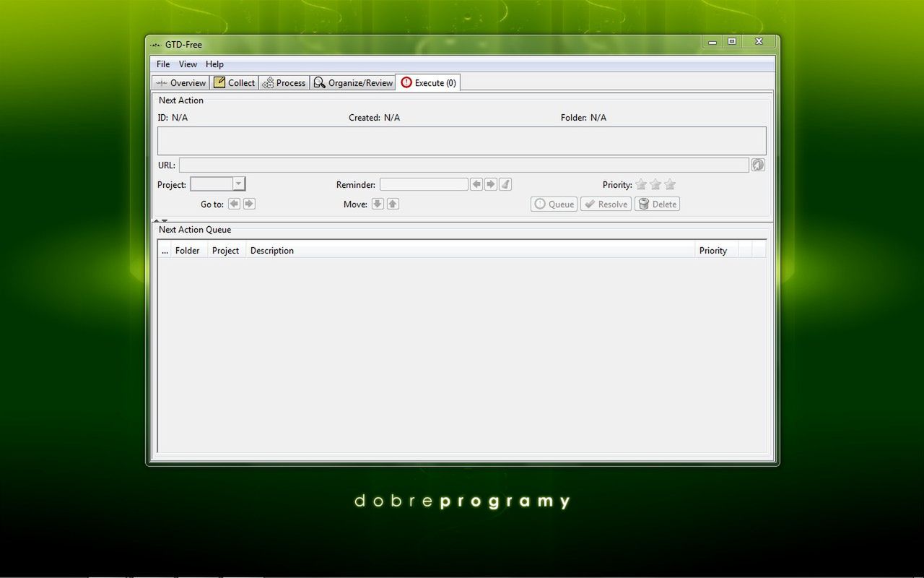The height and width of the screenshot is (578, 924).
Task: Sort queue by Priority column
Action: 716,251
